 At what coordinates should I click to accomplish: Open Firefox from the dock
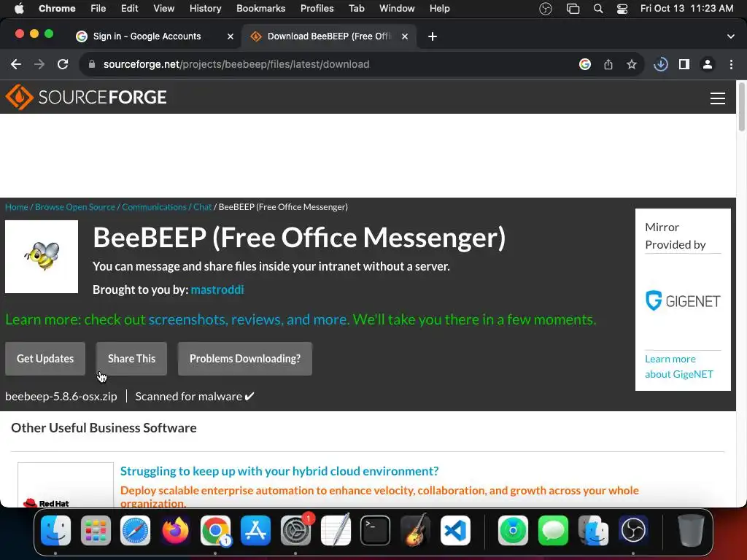[x=175, y=531]
